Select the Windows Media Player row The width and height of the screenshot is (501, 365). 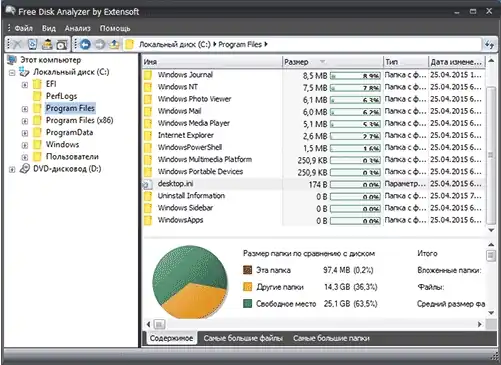click(313, 123)
